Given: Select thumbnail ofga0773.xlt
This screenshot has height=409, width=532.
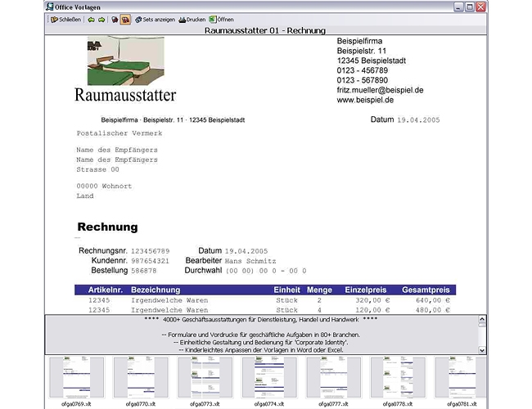Looking at the screenshot, I should (x=205, y=381).
